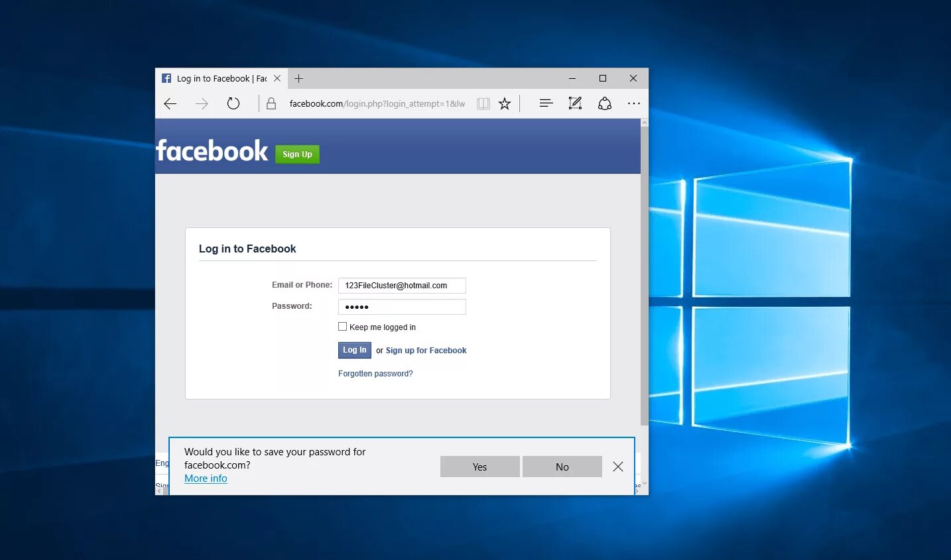Go back using the Edge back arrow

[x=170, y=103]
